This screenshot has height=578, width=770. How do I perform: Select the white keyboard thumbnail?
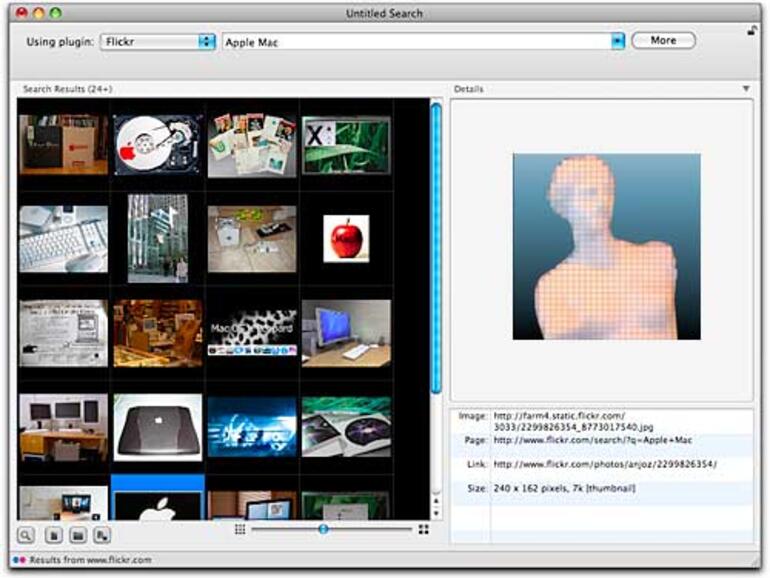[x=63, y=238]
